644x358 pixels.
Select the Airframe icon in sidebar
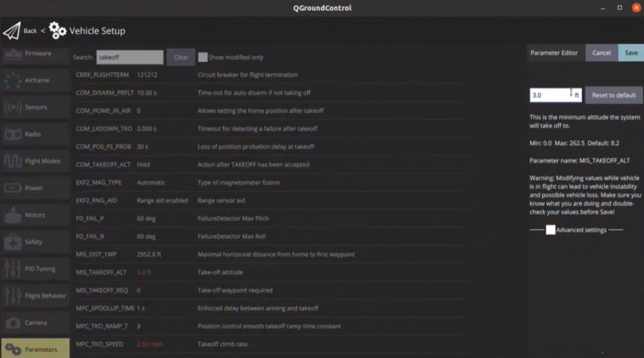pos(13,81)
